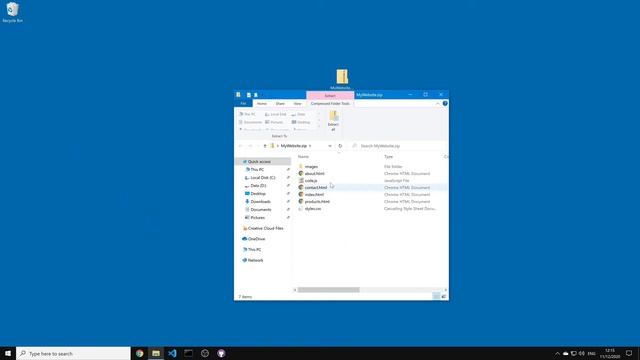The height and width of the screenshot is (360, 640).
Task: Switch to large icons view layout
Action: tap(444, 296)
